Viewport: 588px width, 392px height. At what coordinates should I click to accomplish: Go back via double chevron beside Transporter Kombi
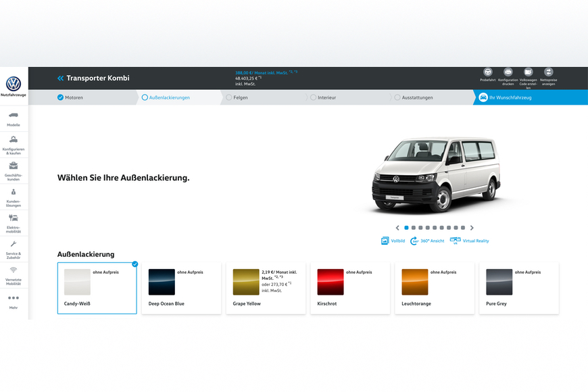(60, 78)
